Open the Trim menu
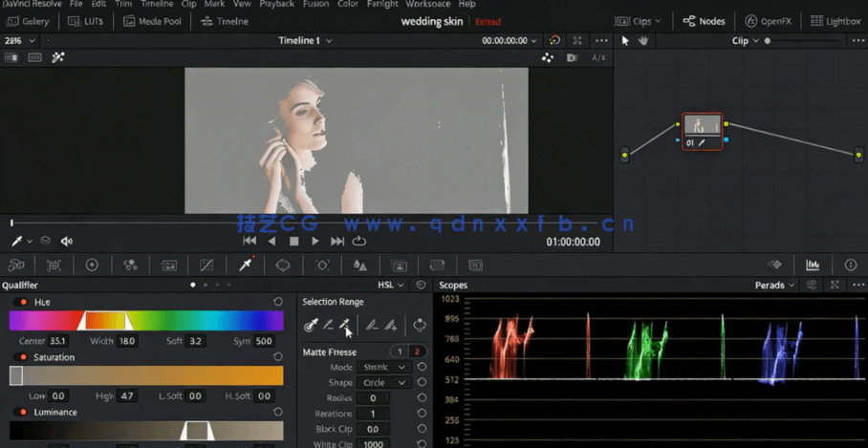868x448 pixels. [x=123, y=4]
